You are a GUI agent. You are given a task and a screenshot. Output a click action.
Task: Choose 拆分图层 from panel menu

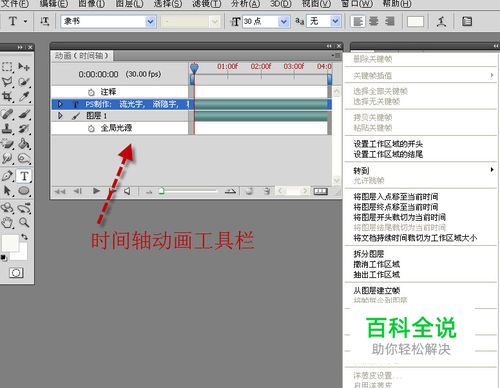tap(369, 254)
